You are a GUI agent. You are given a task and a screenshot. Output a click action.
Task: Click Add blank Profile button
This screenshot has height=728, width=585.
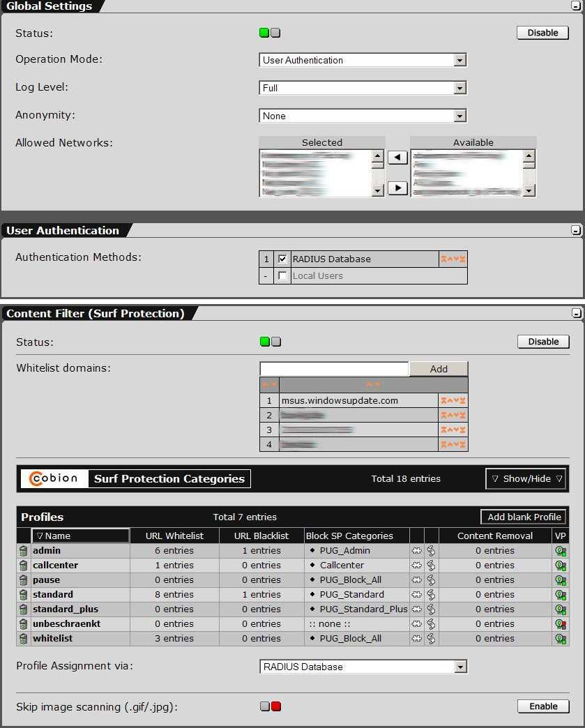tap(524, 517)
